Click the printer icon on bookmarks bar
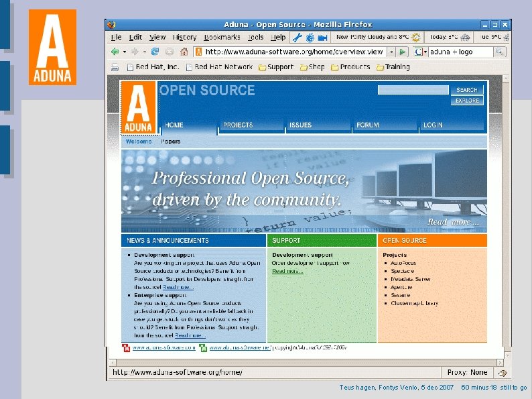The width and height of the screenshot is (532, 399). pyautogui.click(x=115, y=67)
